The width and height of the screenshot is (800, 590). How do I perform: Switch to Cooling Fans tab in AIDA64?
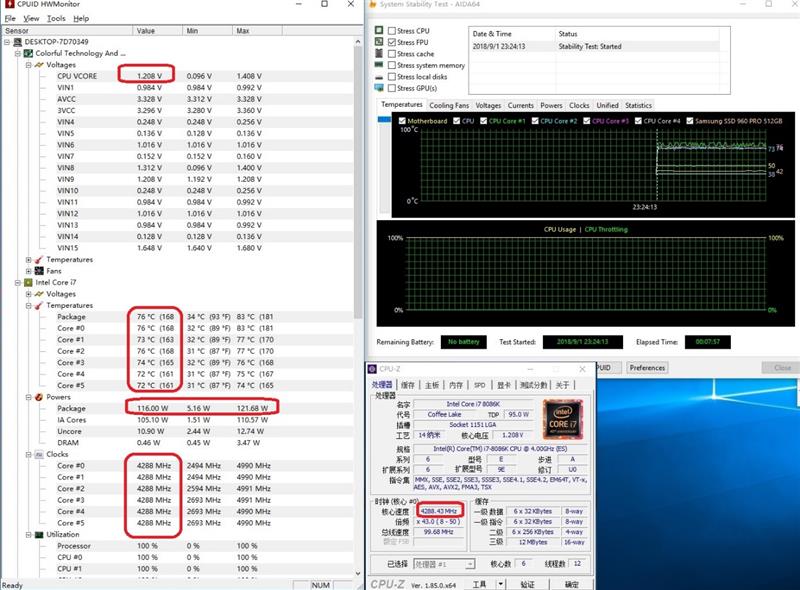pyautogui.click(x=449, y=105)
